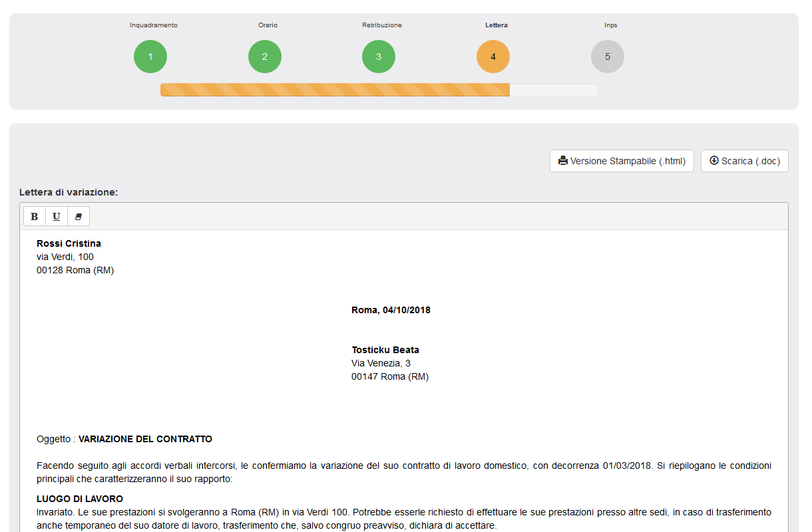Select the green Inquadramento step circle
812x532 pixels.
point(150,57)
